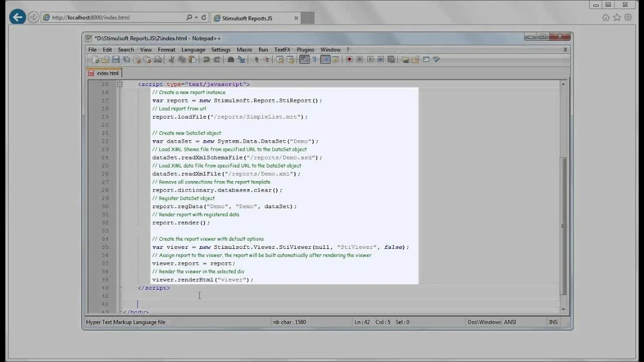
Task: Click the ANSI encoding status entry
Action: pyautogui.click(x=510, y=322)
